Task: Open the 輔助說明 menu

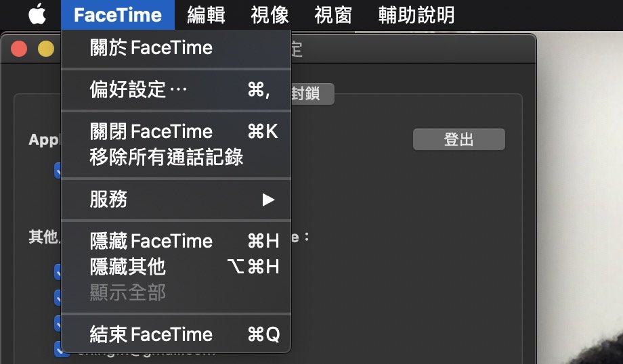Action: click(x=416, y=14)
